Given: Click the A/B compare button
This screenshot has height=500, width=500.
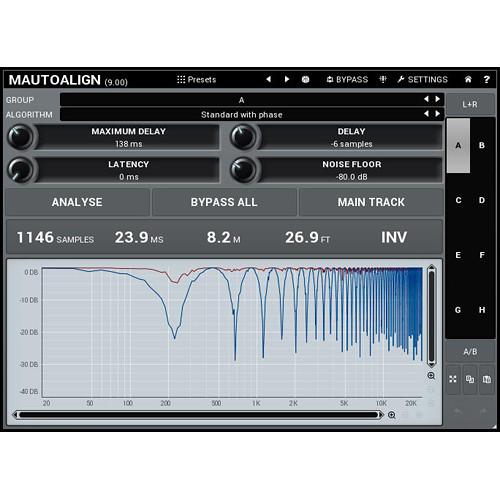Looking at the screenshot, I should coord(470,351).
